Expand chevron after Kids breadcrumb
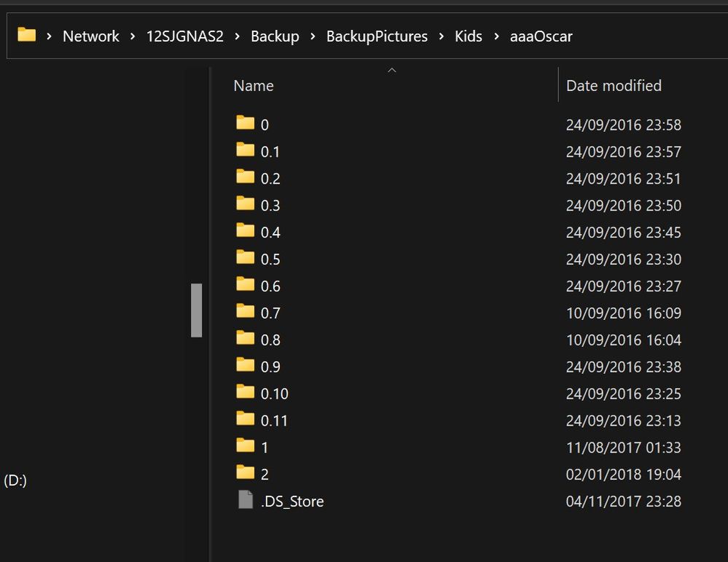The width and height of the screenshot is (728, 562). tap(496, 36)
